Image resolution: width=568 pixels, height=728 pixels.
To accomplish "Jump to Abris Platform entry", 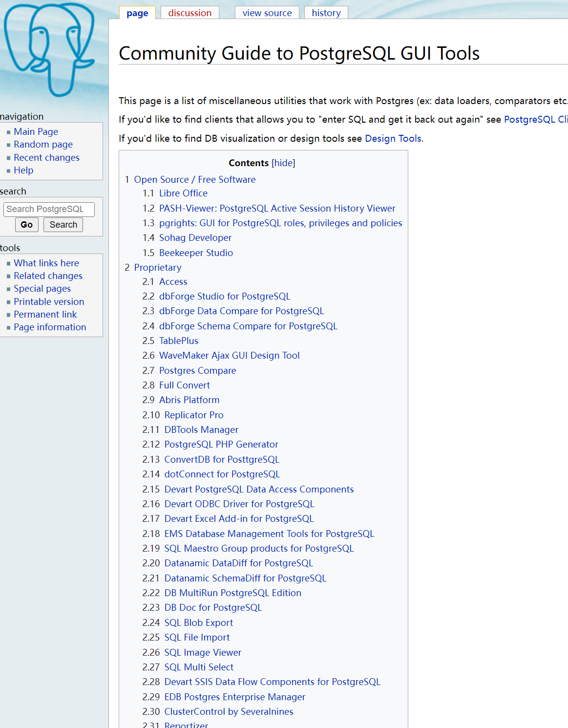I will (189, 400).
